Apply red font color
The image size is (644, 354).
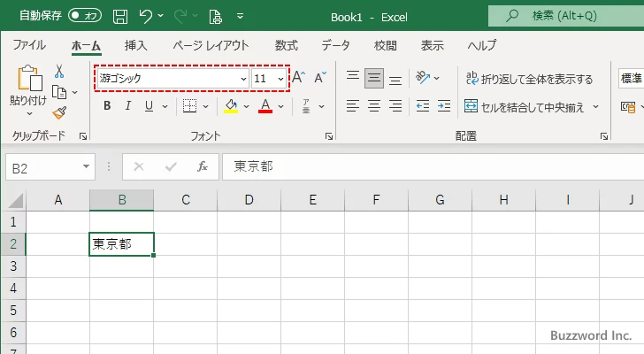pyautogui.click(x=265, y=106)
